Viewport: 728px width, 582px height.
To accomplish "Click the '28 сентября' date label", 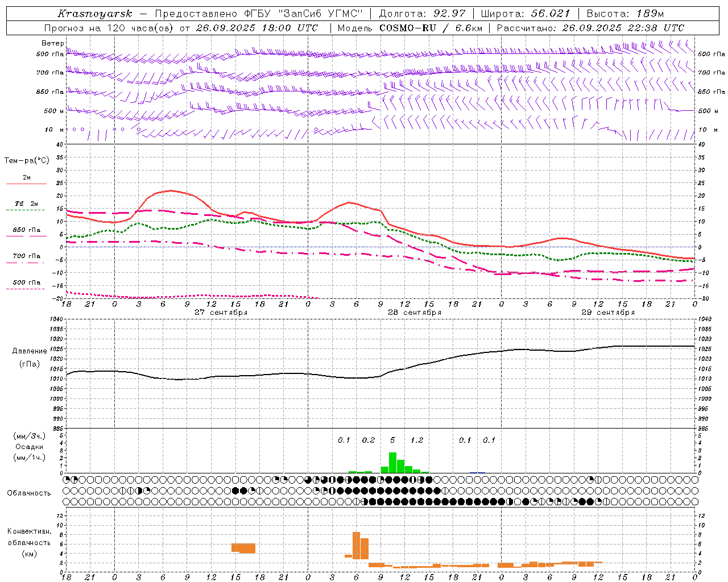I will click(415, 313).
